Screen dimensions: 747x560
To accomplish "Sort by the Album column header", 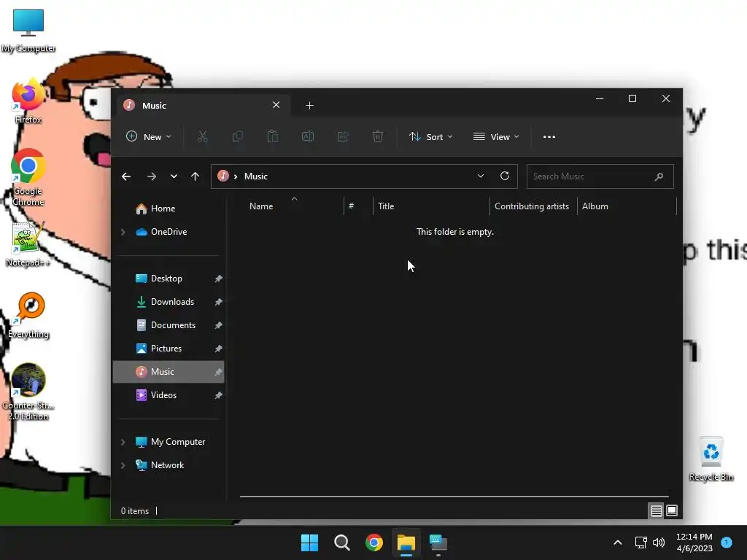I will tap(627, 206).
